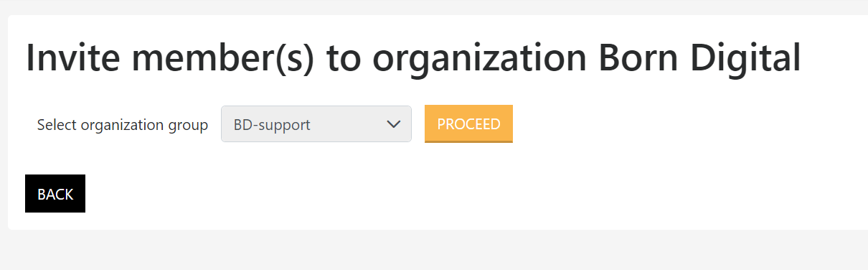Click the "Invite member(s)" heading text
This screenshot has height=270, width=868.
click(x=171, y=59)
